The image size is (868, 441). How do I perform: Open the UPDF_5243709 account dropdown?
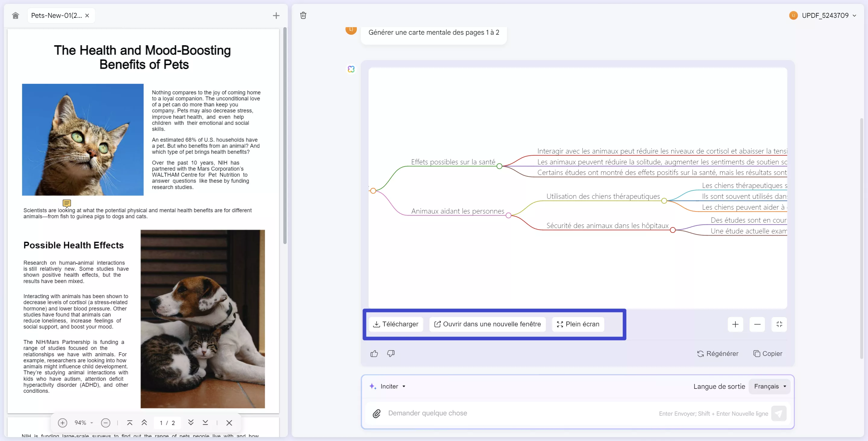pyautogui.click(x=822, y=15)
